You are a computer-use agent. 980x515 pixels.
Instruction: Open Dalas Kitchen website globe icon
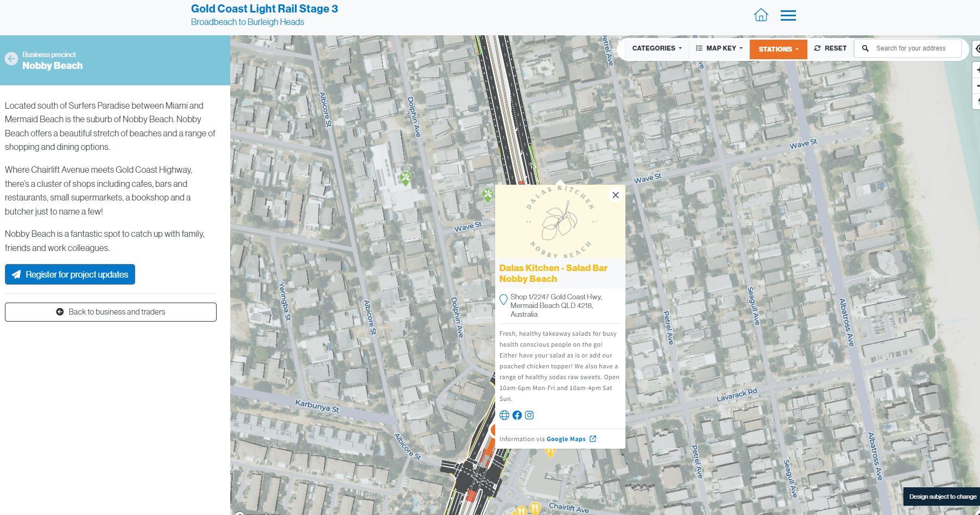click(504, 415)
